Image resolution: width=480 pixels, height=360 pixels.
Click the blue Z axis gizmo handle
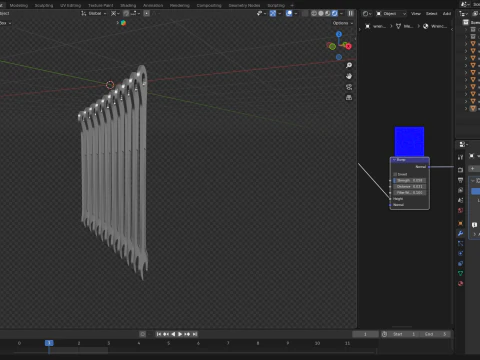[339, 34]
